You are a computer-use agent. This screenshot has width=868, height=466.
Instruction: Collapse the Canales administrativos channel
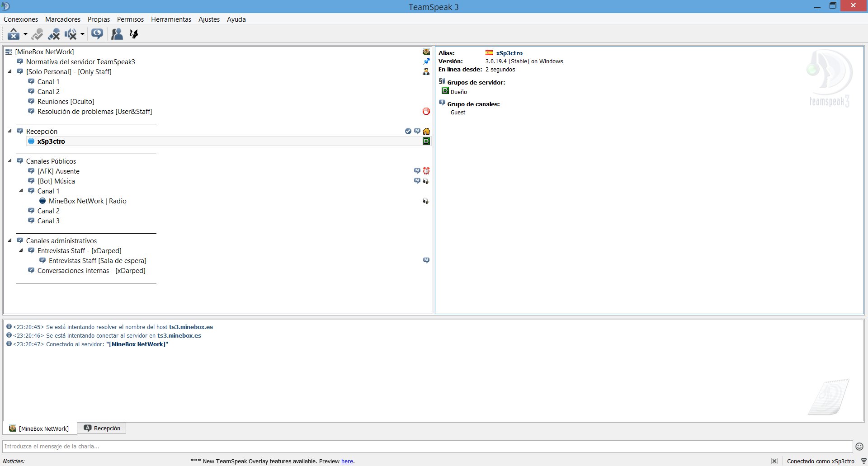[x=10, y=240]
